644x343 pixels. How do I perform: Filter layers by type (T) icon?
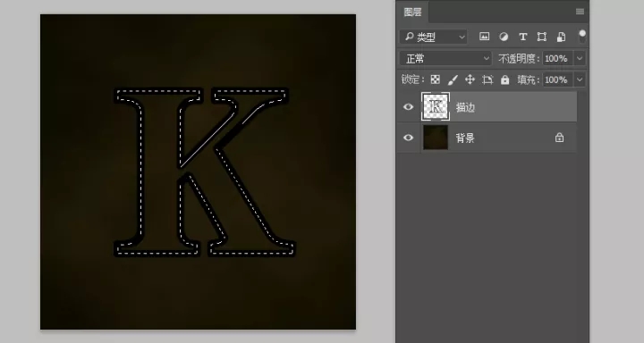tap(523, 37)
